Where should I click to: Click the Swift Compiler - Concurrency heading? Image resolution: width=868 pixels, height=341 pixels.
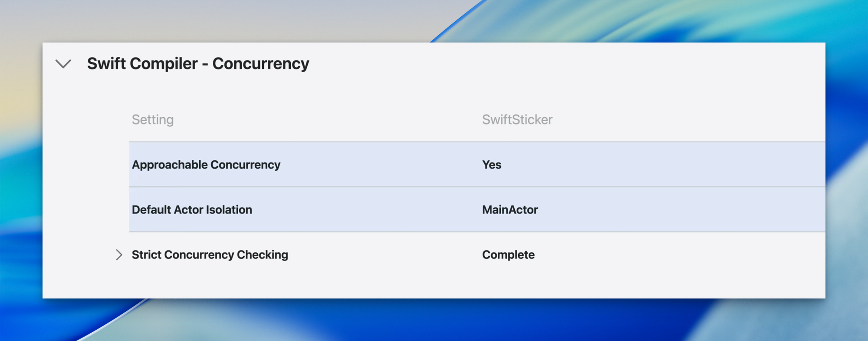click(x=198, y=64)
